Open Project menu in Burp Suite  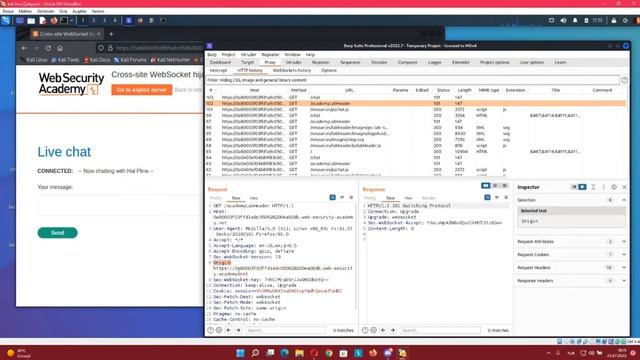(229, 55)
